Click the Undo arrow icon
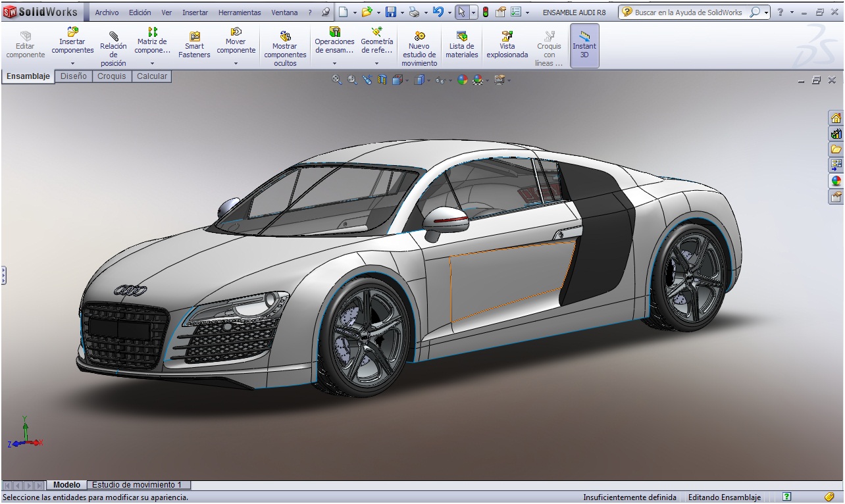Image resolution: width=845 pixels, height=504 pixels. [438, 12]
